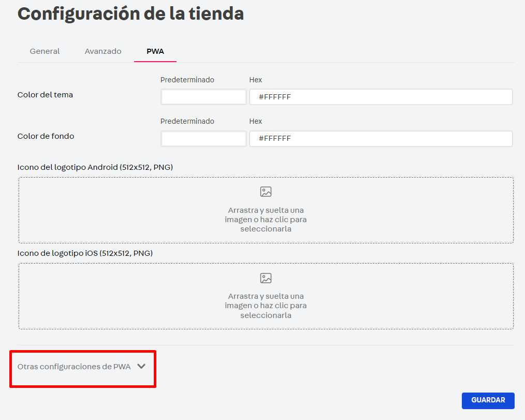Select the PWA tab

click(x=155, y=51)
